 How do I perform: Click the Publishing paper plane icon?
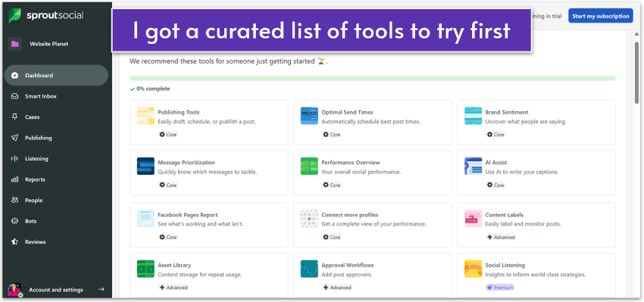[15, 138]
